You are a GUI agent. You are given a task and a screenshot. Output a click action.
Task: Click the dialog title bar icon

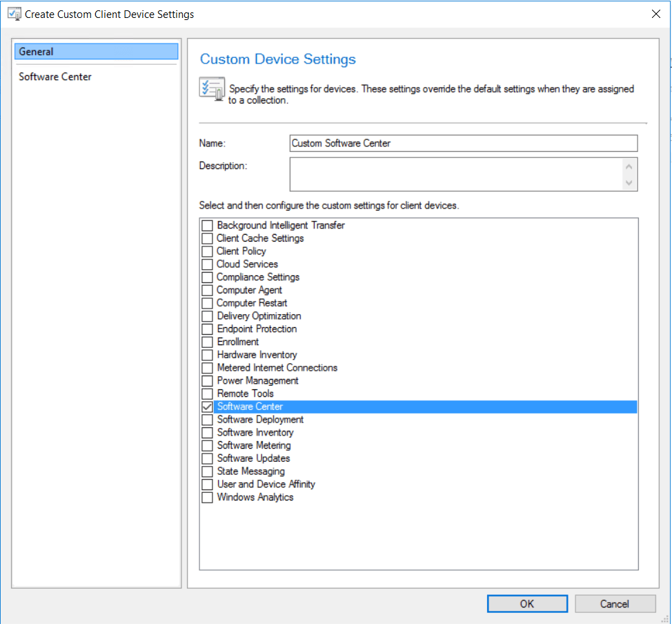[x=13, y=14]
